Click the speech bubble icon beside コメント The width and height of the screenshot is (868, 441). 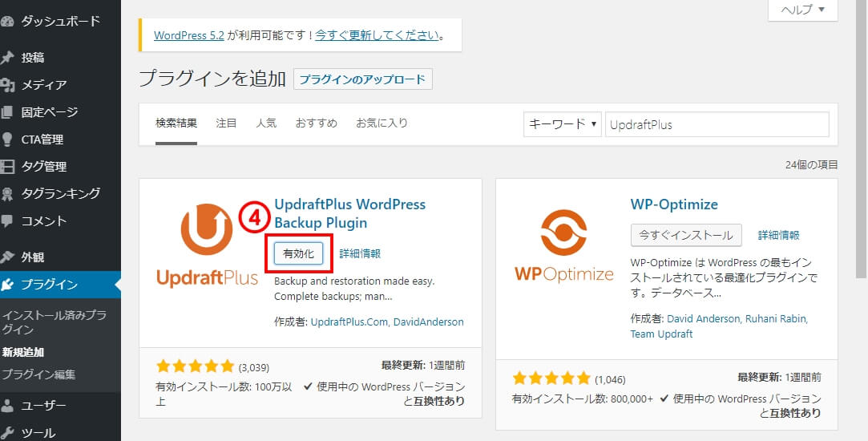click(6, 220)
